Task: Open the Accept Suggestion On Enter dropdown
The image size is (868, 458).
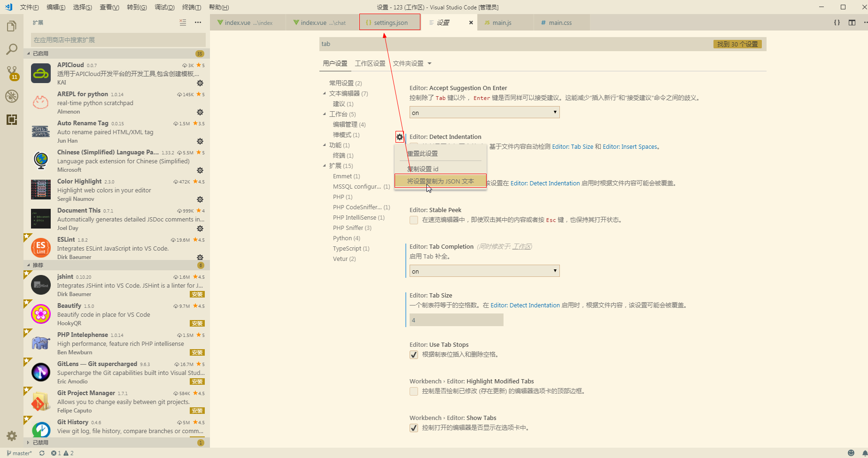Action: pos(485,113)
